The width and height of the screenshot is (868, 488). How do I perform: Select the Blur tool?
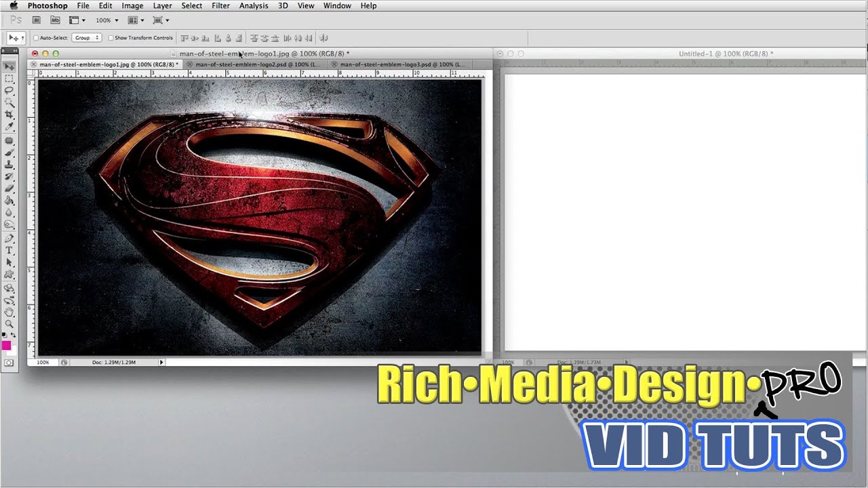(x=9, y=212)
